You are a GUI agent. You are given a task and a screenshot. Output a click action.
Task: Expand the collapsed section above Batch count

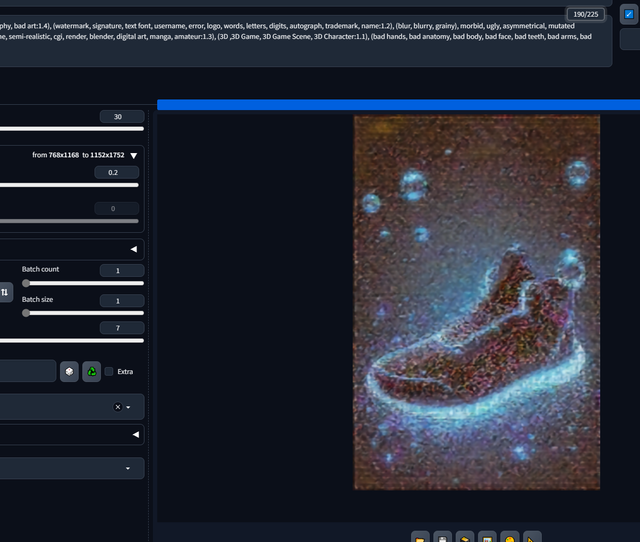[133, 249]
